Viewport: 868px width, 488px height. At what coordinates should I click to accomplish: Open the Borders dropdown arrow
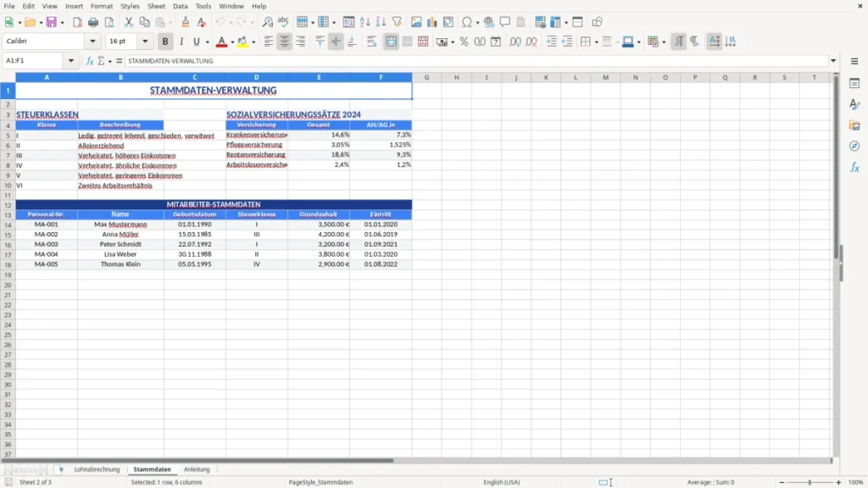596,42
